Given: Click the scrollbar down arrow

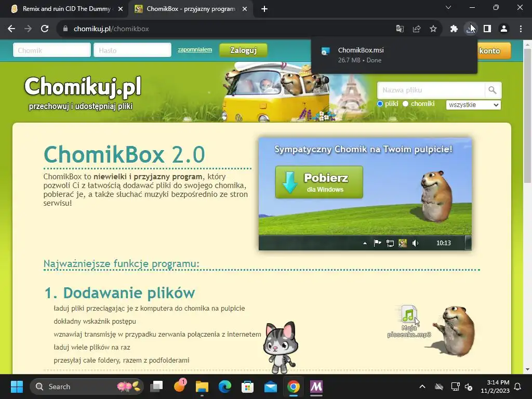Looking at the screenshot, I should [x=527, y=369].
